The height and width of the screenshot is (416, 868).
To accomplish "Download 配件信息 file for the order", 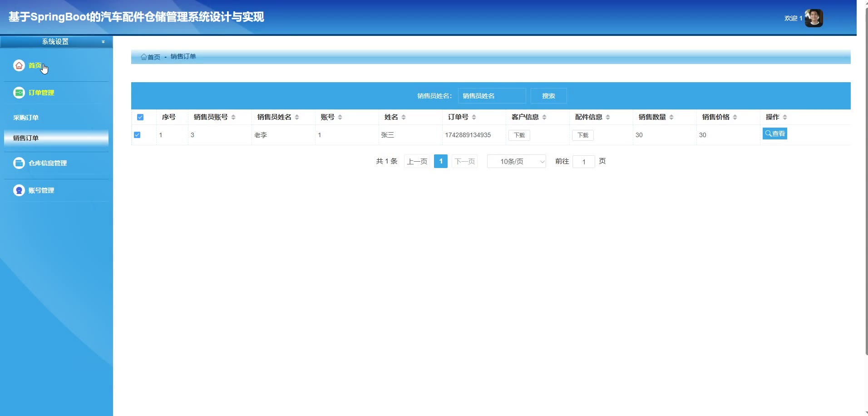I will (x=583, y=135).
